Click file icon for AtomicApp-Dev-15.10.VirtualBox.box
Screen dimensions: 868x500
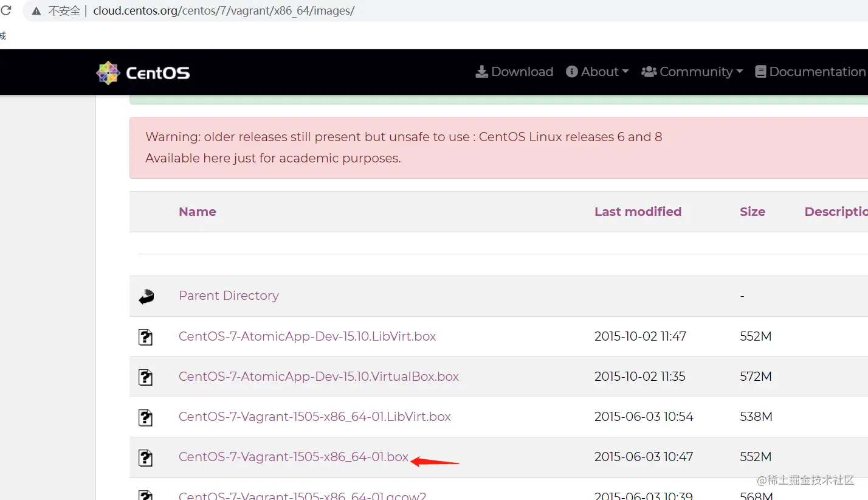[x=146, y=377]
